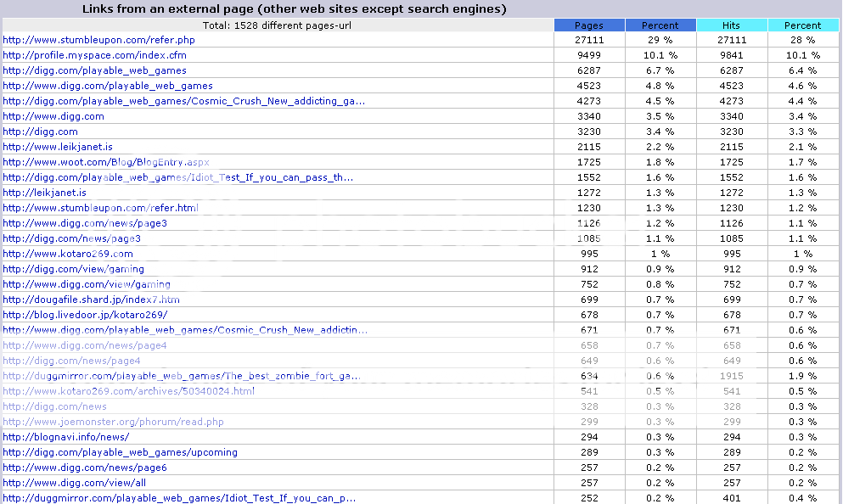The width and height of the screenshot is (843, 504).
Task: Open the www.digg.com/view/all link
Action: coord(74,483)
